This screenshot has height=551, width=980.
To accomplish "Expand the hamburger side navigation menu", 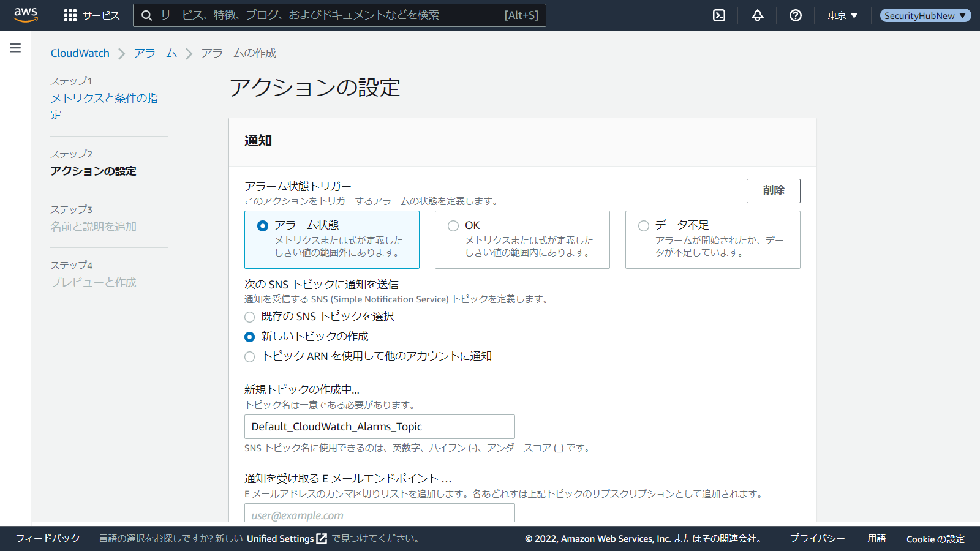I will [15, 48].
